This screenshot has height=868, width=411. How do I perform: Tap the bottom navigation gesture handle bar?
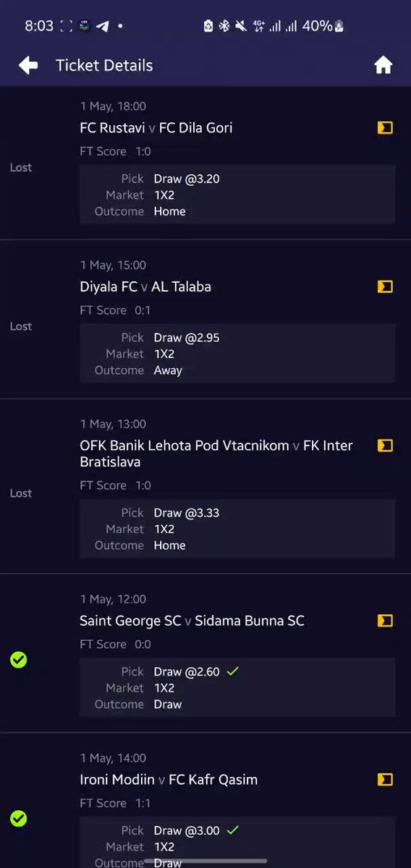coord(205,861)
